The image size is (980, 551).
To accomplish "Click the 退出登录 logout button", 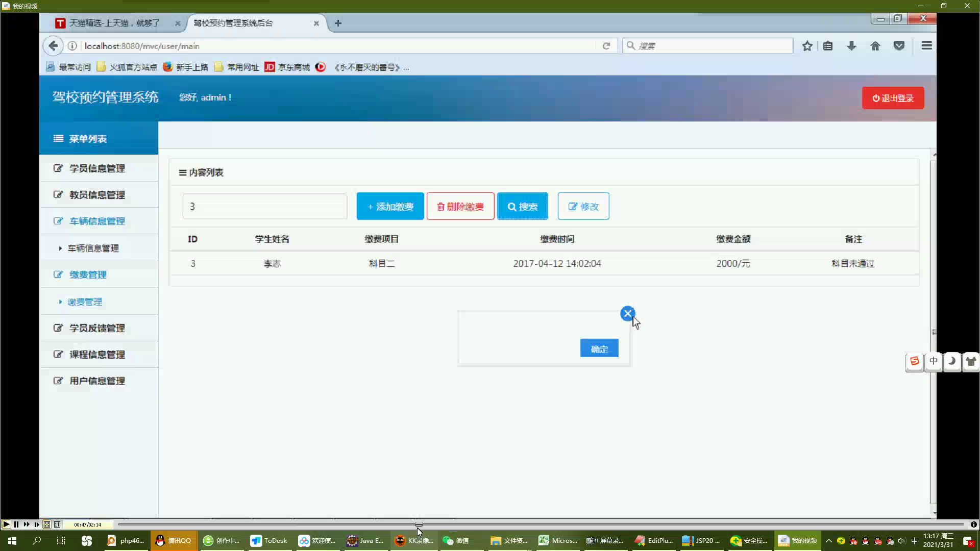I will point(893,98).
